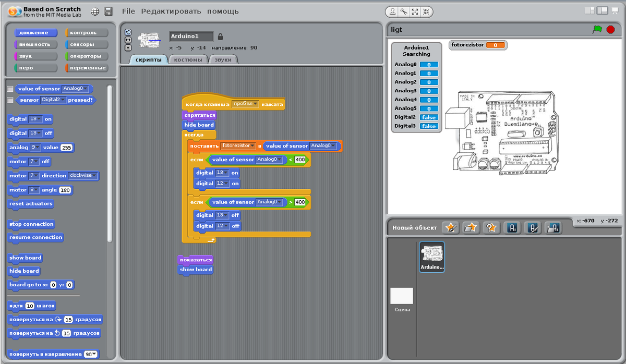Select the duplicate stamp tool
Screen dimensions: 626x364
pos(392,11)
